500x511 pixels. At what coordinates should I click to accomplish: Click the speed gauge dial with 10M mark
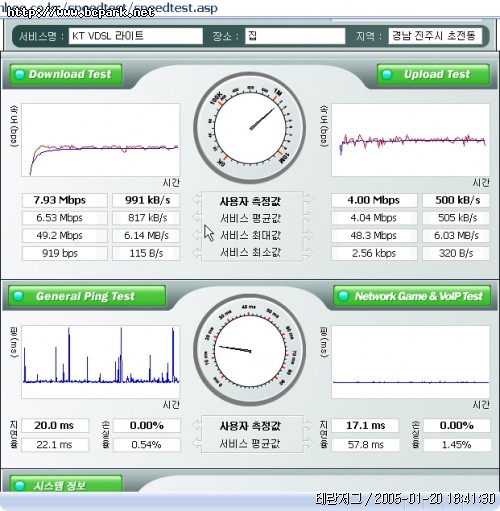pyautogui.click(x=250, y=128)
